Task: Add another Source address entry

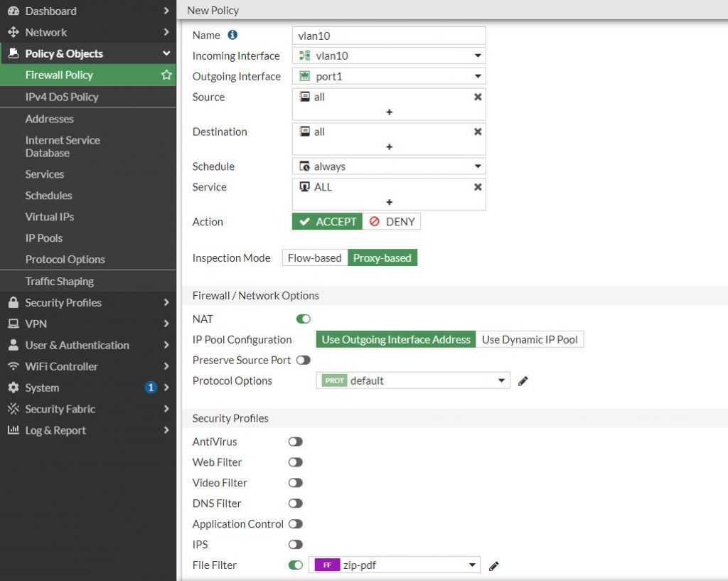Action: click(388, 112)
